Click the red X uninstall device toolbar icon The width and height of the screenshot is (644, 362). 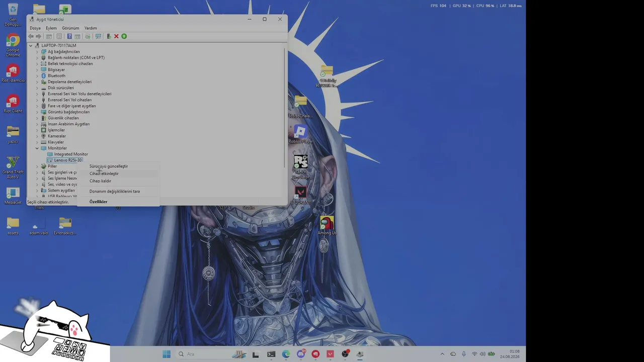click(116, 36)
